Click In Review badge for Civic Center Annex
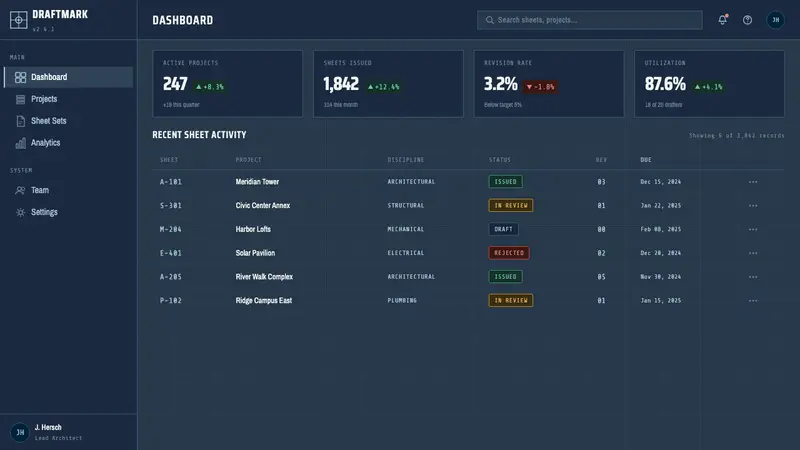The height and width of the screenshot is (450, 800). (511, 206)
